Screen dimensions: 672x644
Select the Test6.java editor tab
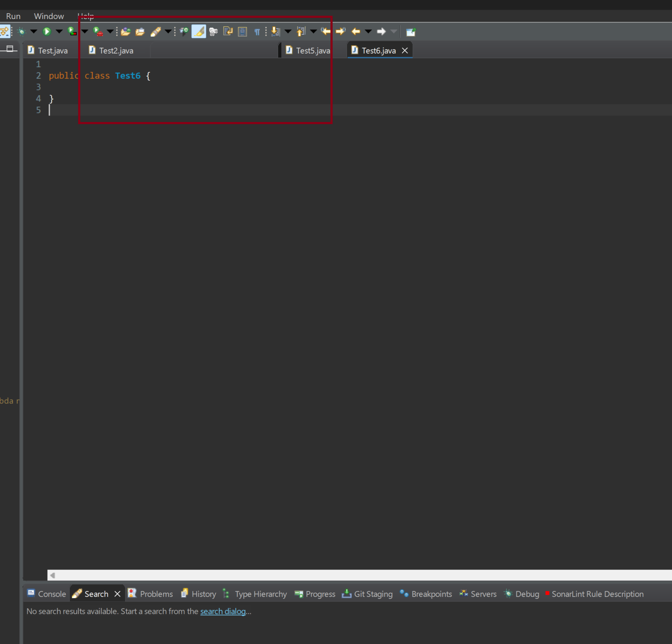pyautogui.click(x=378, y=50)
